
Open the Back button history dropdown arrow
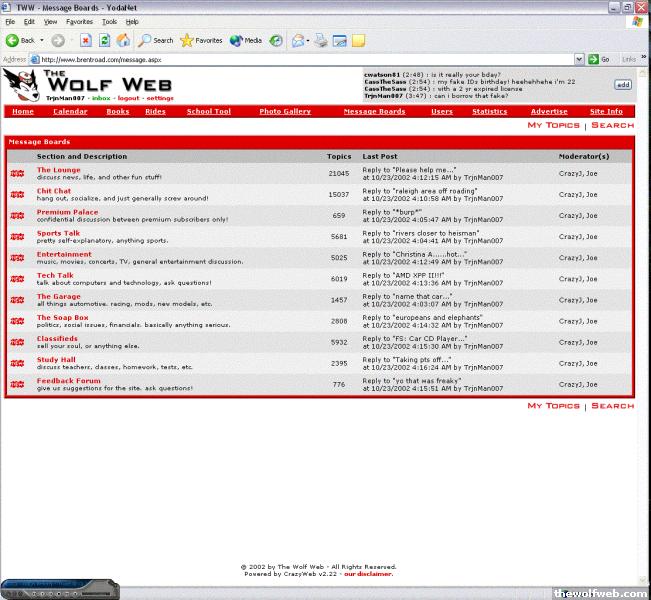(x=42, y=40)
